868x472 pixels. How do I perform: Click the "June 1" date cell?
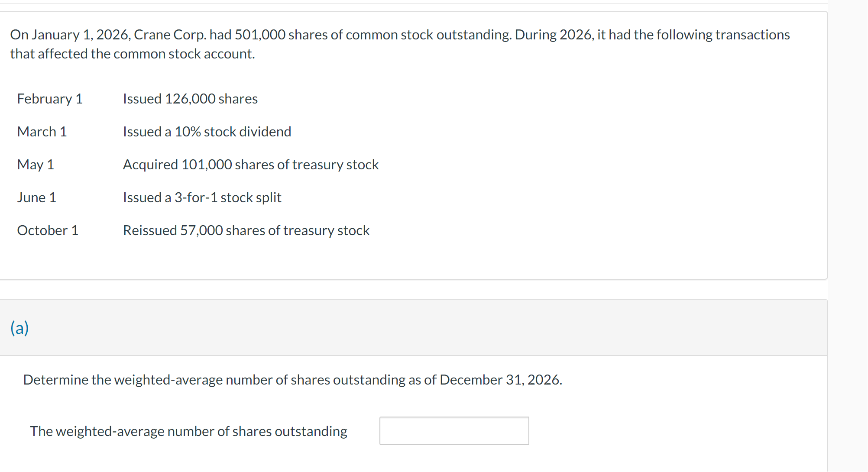(37, 197)
